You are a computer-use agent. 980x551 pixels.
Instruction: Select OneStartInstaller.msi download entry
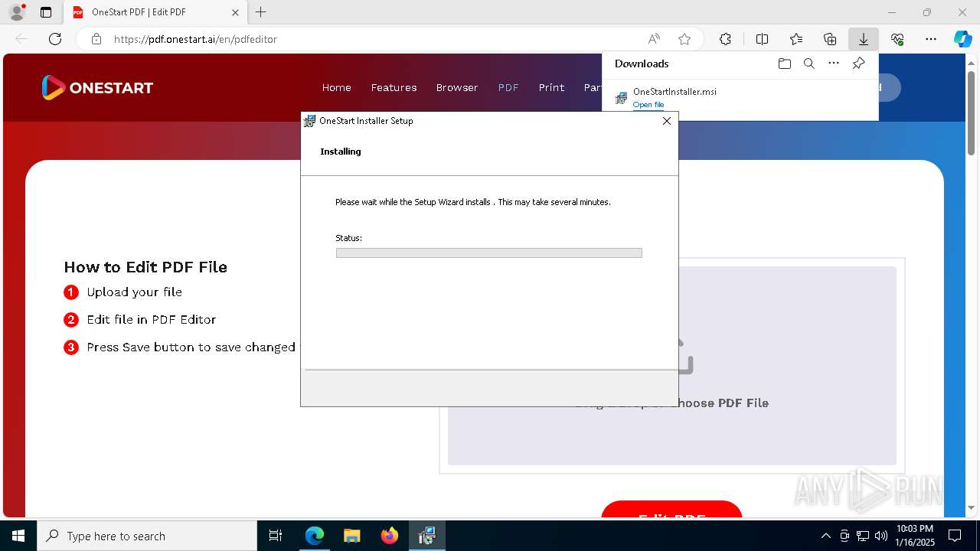click(x=740, y=98)
